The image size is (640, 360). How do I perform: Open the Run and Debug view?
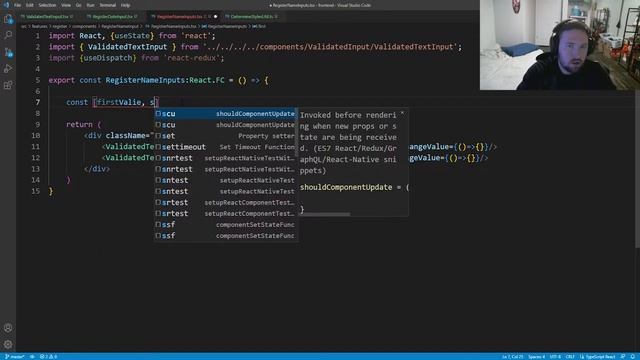(8, 69)
